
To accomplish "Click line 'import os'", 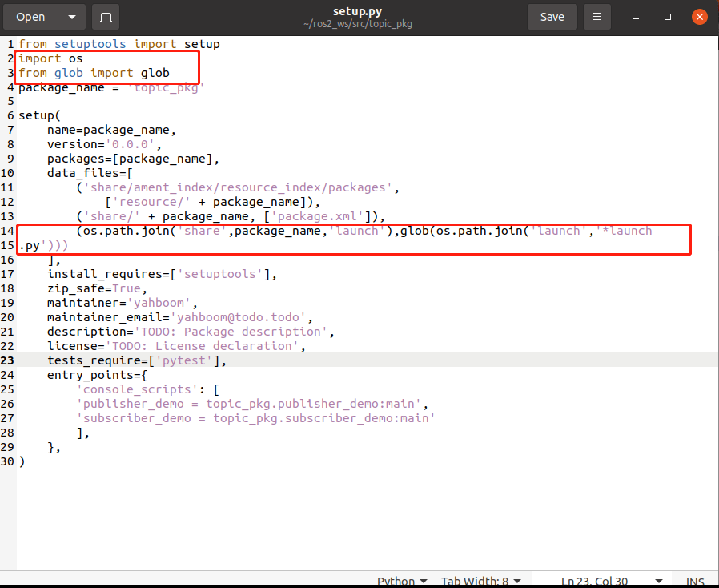I will click(50, 58).
